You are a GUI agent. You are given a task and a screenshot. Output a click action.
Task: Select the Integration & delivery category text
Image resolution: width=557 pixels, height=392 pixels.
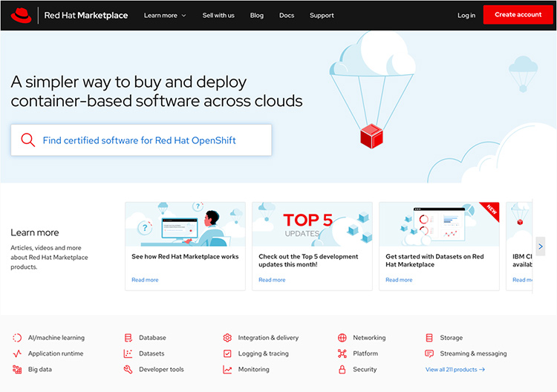pyautogui.click(x=268, y=338)
